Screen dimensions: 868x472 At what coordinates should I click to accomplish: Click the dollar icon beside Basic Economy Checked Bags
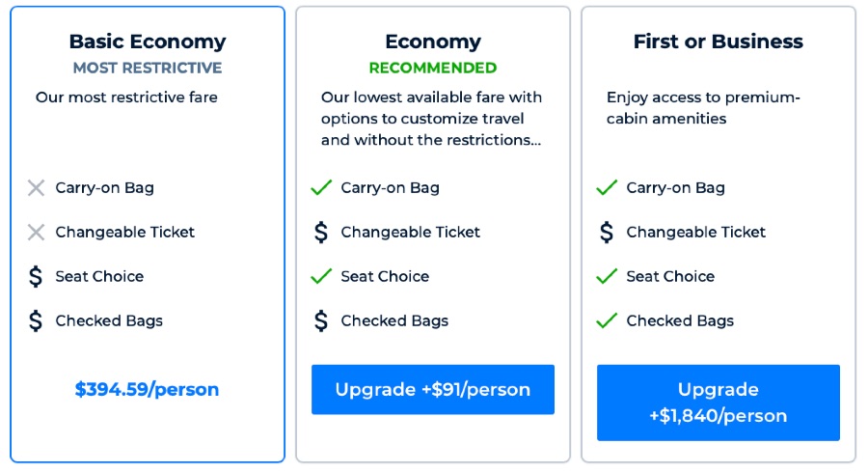(x=36, y=321)
